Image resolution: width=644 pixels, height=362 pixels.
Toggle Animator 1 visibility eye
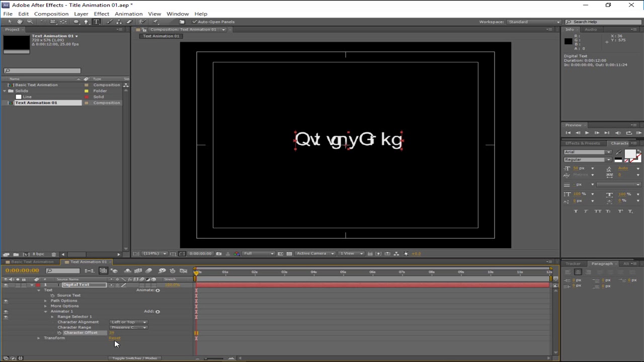tap(6, 312)
